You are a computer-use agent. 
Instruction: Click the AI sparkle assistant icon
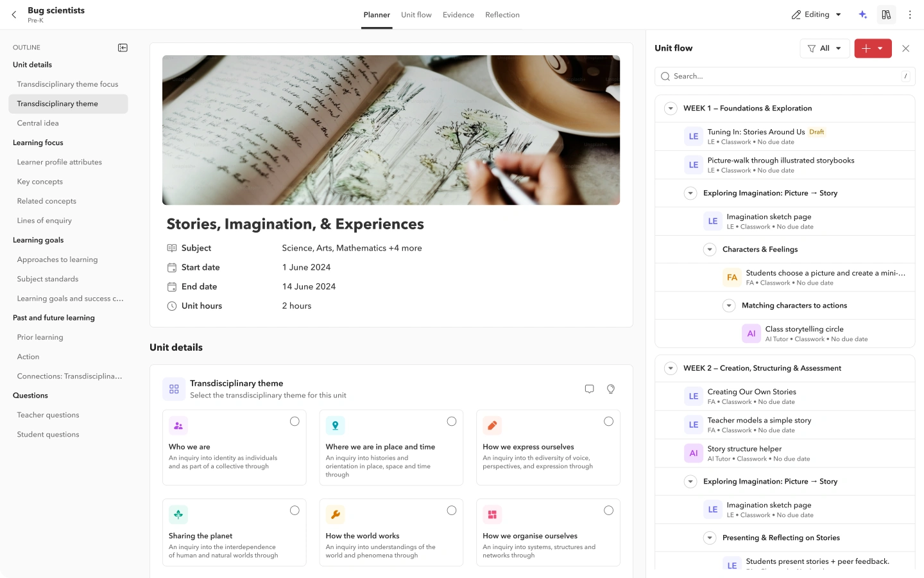point(863,15)
